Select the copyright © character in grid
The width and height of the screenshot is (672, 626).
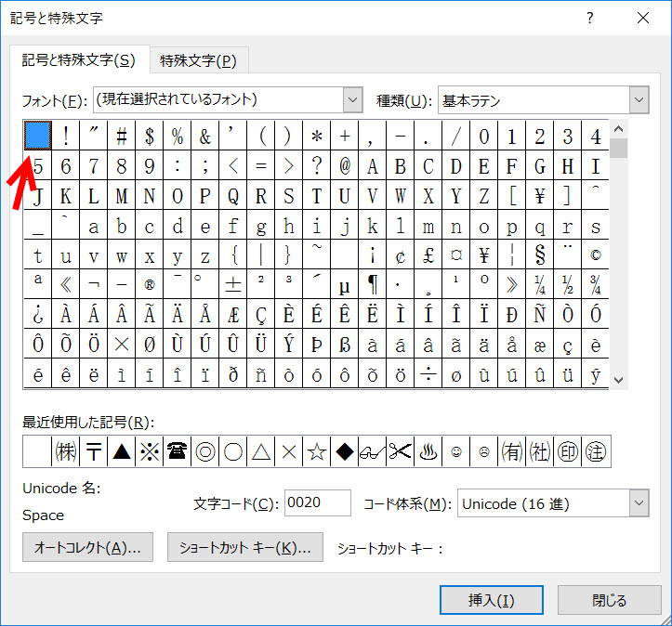point(595,255)
